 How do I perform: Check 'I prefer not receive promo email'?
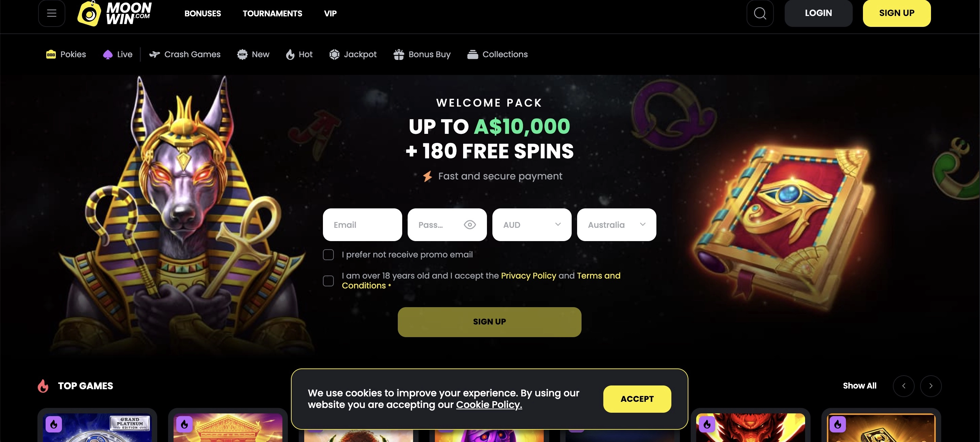tap(328, 255)
